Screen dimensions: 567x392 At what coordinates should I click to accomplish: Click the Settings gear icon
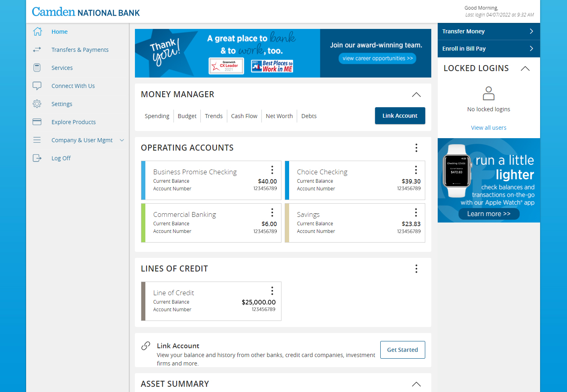37,104
